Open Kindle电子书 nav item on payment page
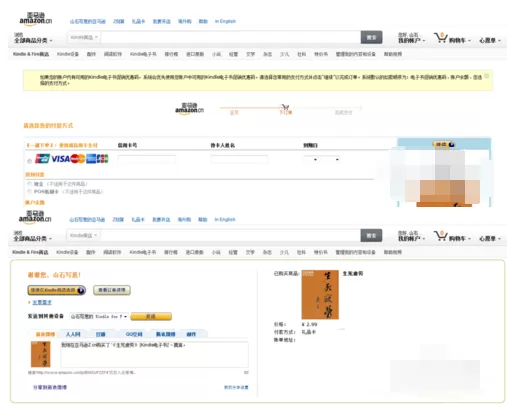This screenshot has width=507, height=405. coord(143,54)
